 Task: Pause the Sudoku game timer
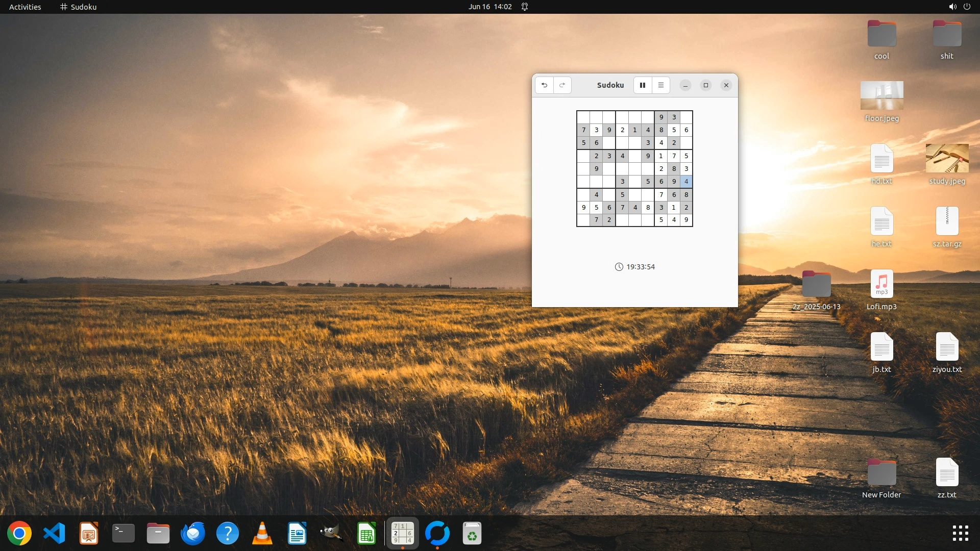tap(643, 85)
